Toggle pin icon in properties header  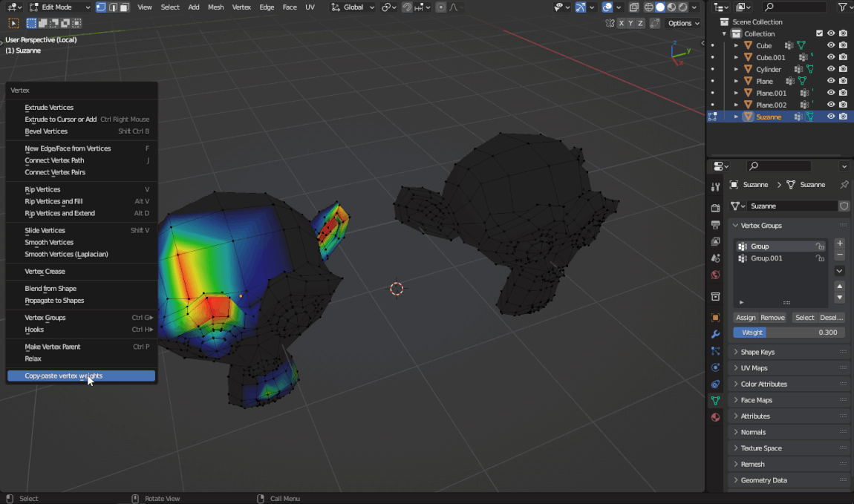coord(844,185)
